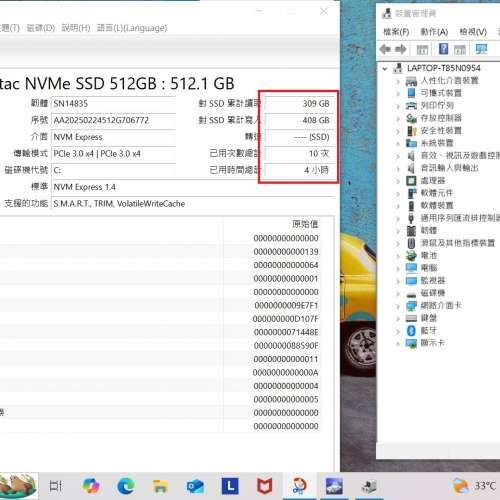This screenshot has width=500, height=500.
Task: Expand the 存放控制器 category
Action: coord(398,118)
